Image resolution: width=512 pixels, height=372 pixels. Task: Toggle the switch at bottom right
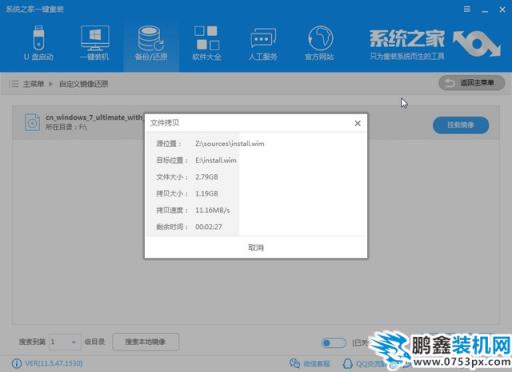point(334,342)
